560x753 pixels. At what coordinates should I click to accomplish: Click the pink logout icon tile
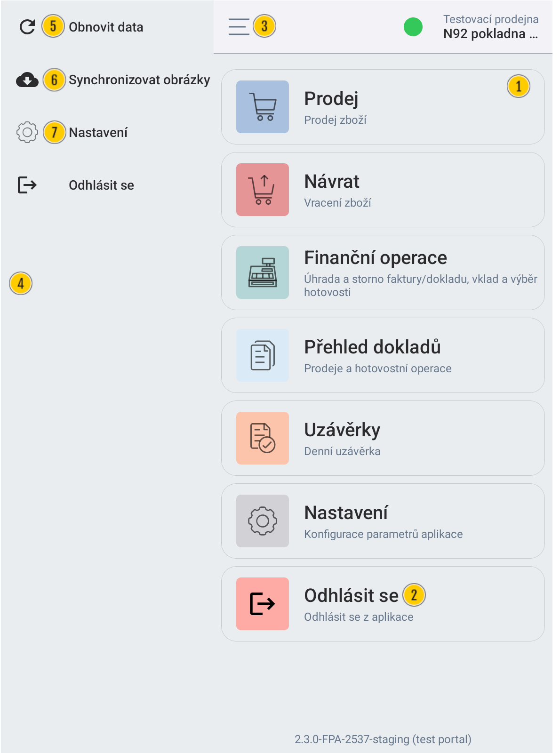[x=263, y=604]
